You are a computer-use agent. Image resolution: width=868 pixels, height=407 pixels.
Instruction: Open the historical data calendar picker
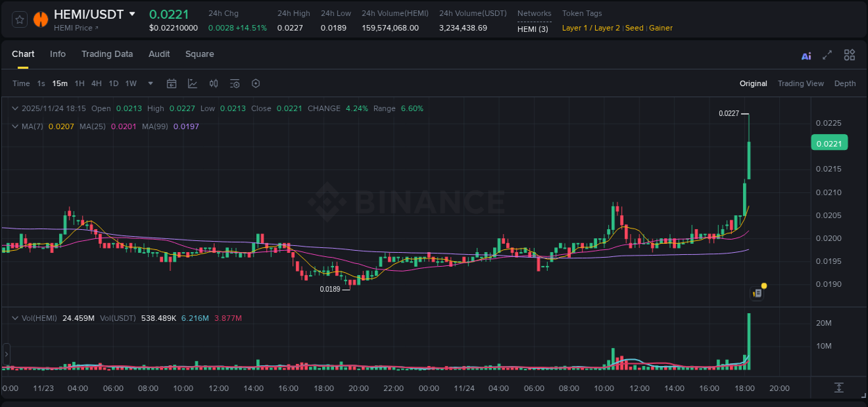pos(172,83)
